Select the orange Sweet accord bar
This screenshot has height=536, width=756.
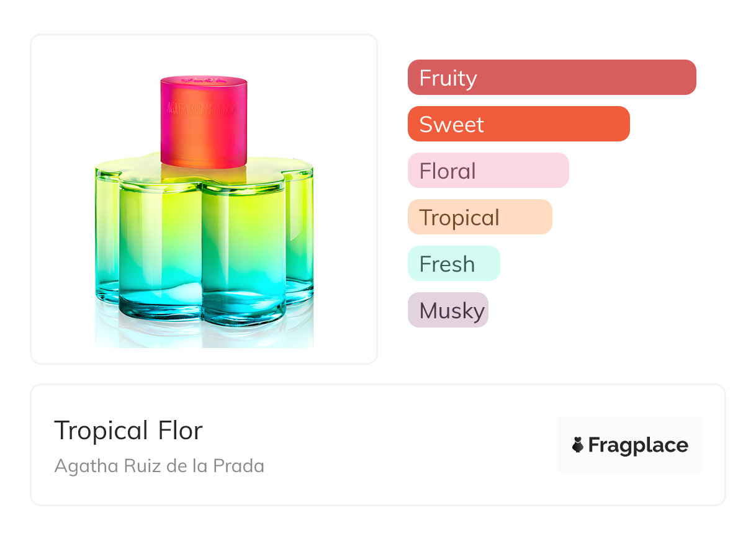tap(518, 124)
